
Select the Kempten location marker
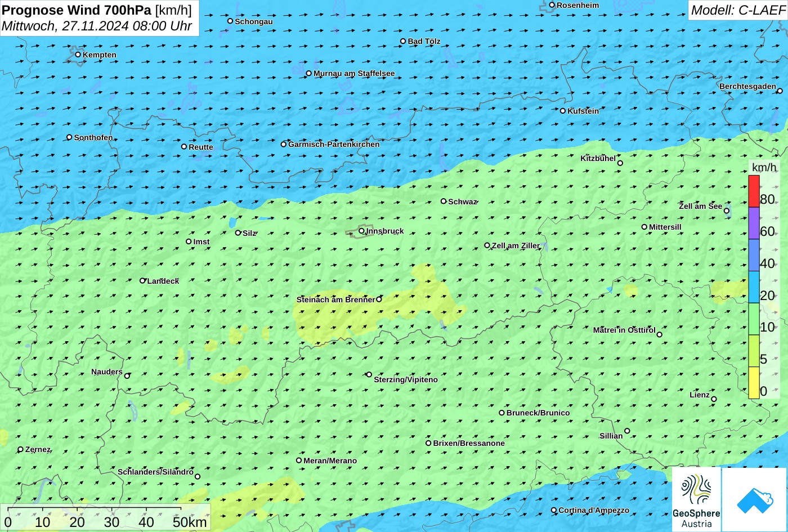78,55
